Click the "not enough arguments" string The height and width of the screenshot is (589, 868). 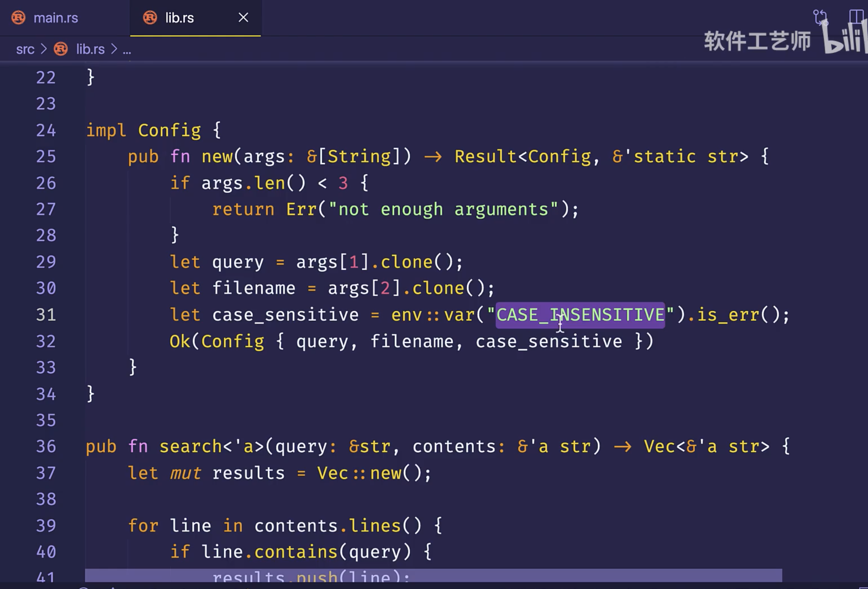pyautogui.click(x=443, y=209)
